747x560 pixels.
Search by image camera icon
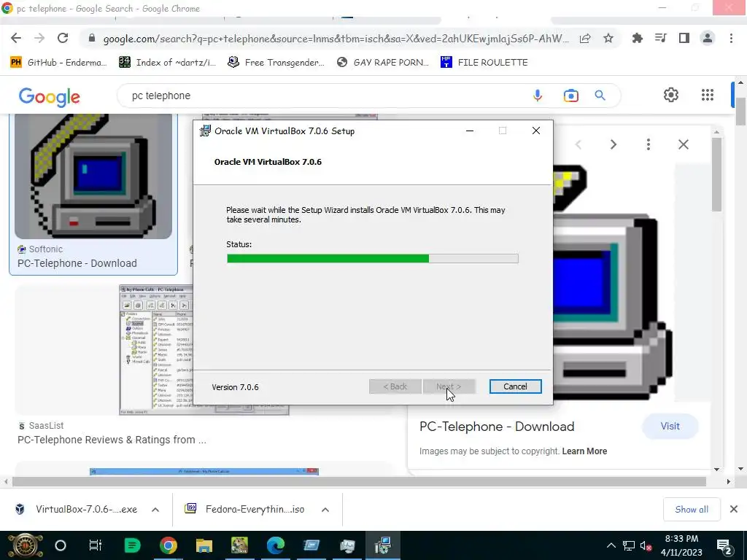[570, 96]
